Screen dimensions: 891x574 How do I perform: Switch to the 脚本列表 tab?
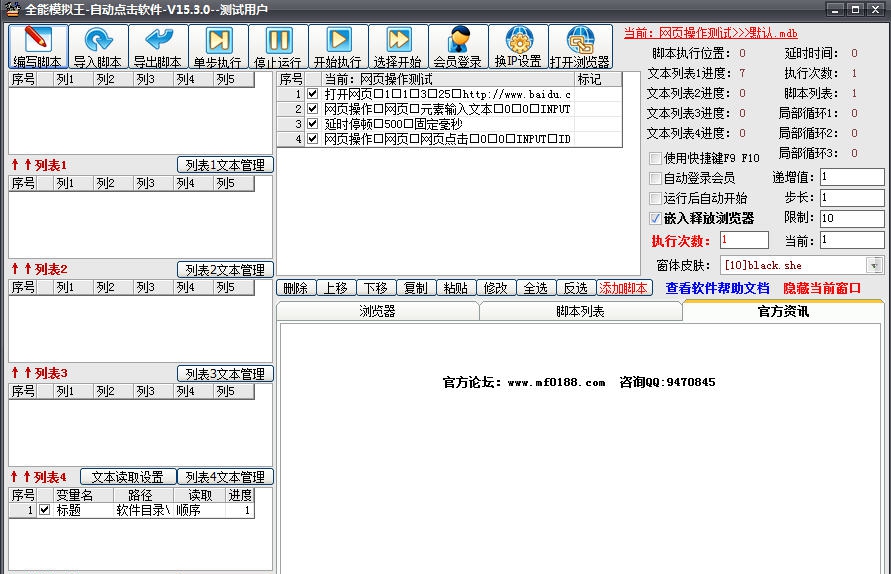(x=580, y=311)
